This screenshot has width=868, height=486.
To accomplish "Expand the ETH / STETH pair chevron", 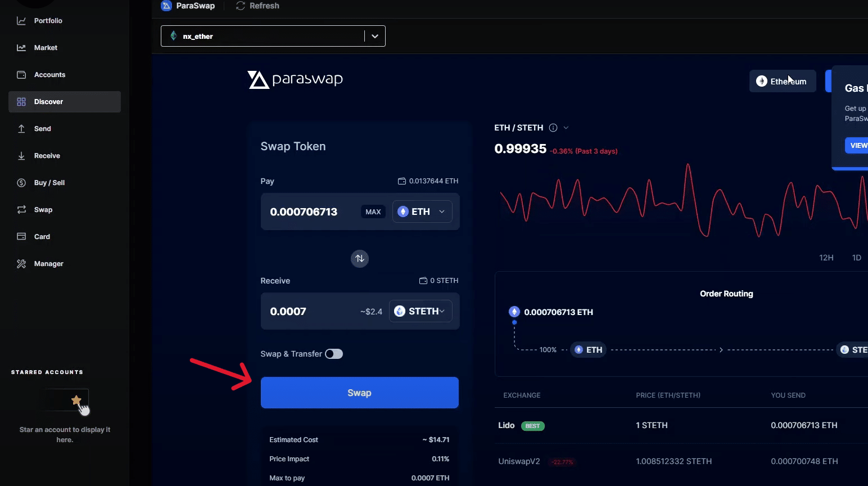I will tap(566, 128).
